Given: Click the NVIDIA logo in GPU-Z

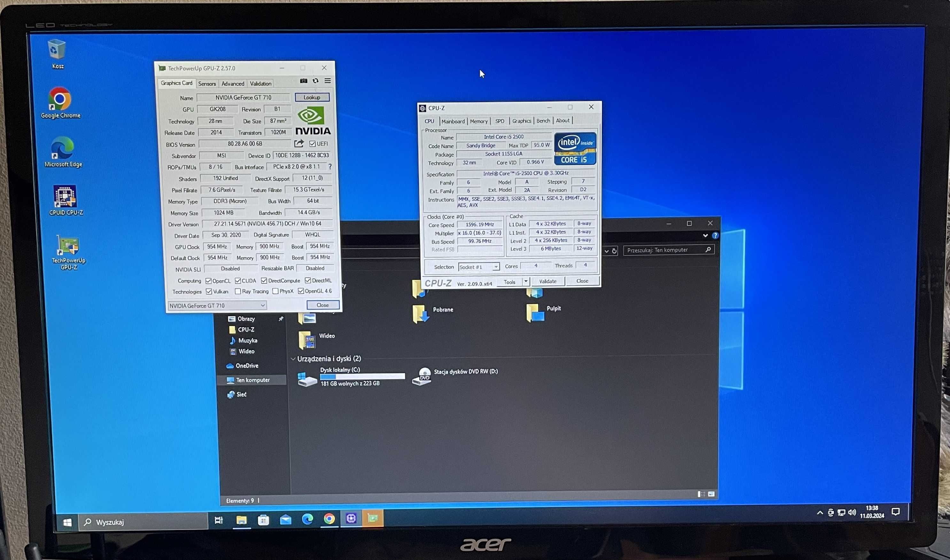Looking at the screenshot, I should coord(313,121).
